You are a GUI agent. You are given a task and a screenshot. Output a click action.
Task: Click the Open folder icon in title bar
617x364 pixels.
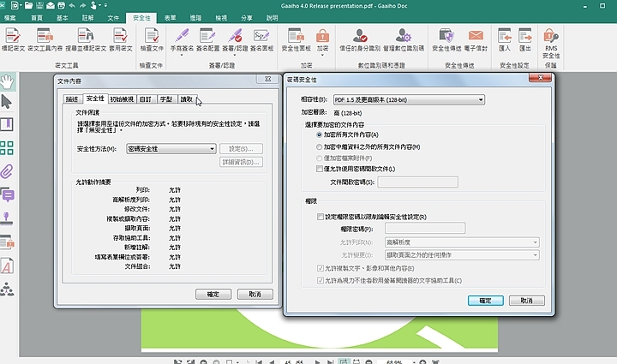[29, 5]
